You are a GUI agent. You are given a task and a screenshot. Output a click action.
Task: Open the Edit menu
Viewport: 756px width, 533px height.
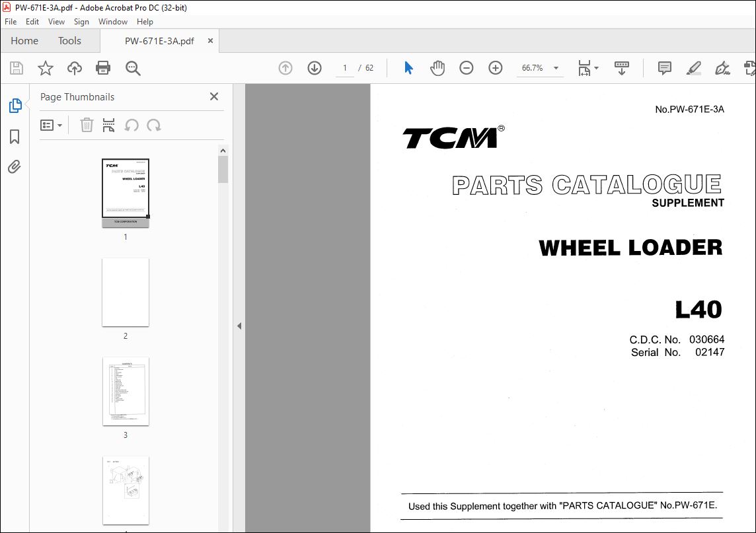(x=32, y=22)
